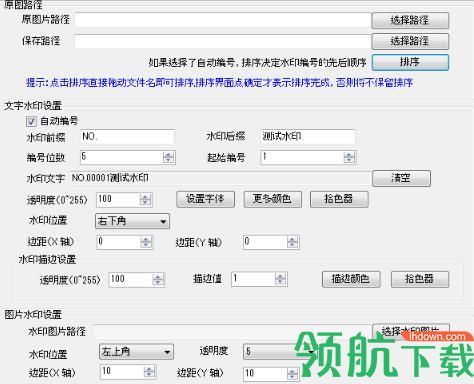Click the 描边颜色 button
The image size is (474, 384).
(351, 279)
